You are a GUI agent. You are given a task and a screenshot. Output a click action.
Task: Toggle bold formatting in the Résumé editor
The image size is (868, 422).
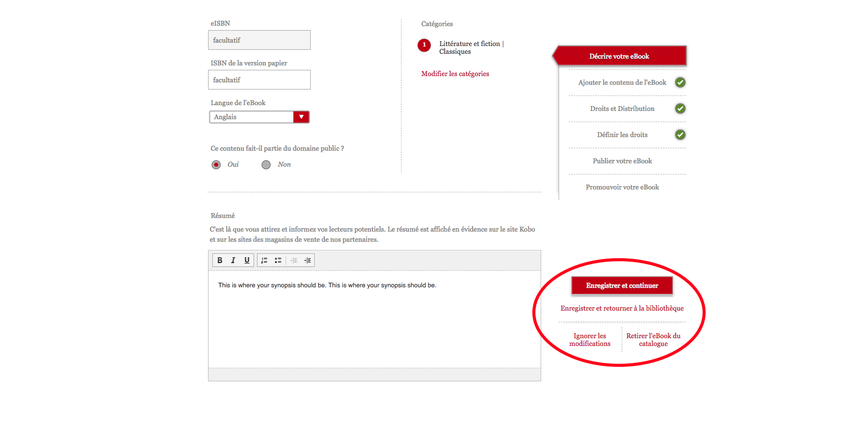220,260
